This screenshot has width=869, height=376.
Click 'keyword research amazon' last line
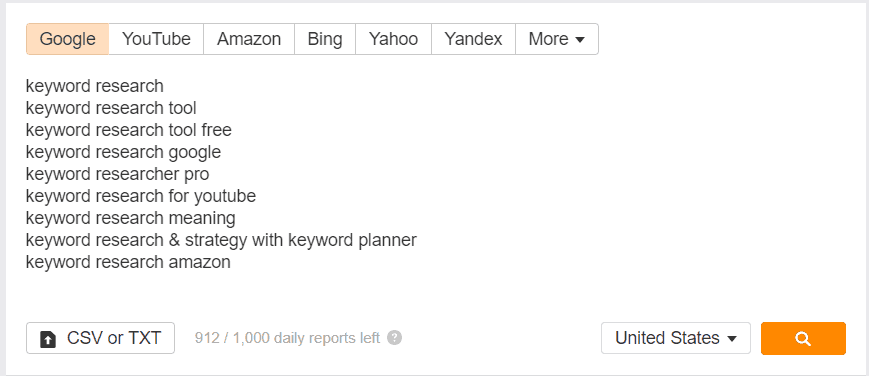[128, 262]
